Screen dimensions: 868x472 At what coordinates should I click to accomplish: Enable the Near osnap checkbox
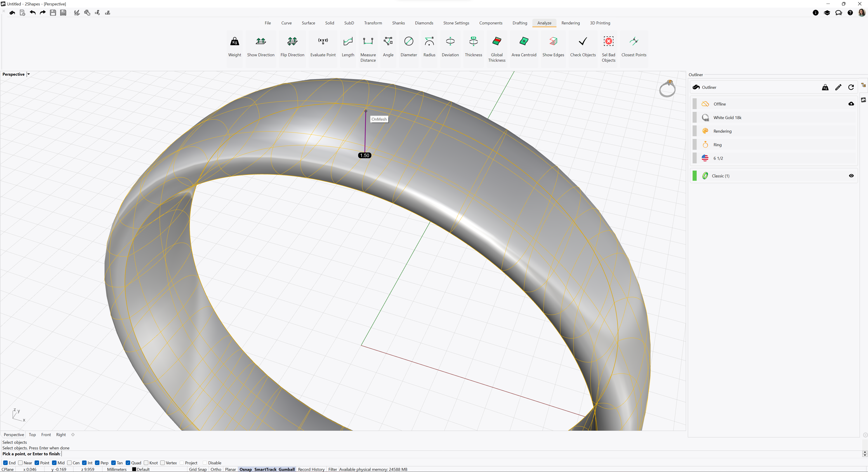20,463
